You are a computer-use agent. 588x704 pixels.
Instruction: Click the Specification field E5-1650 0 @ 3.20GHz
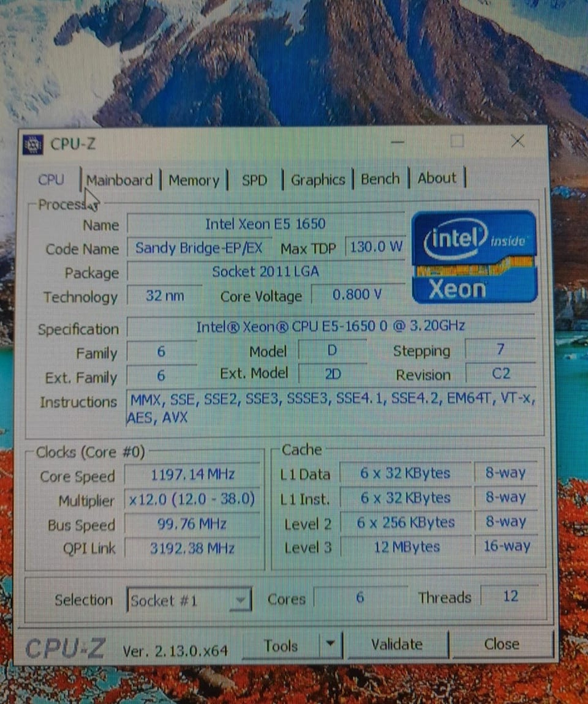click(331, 326)
